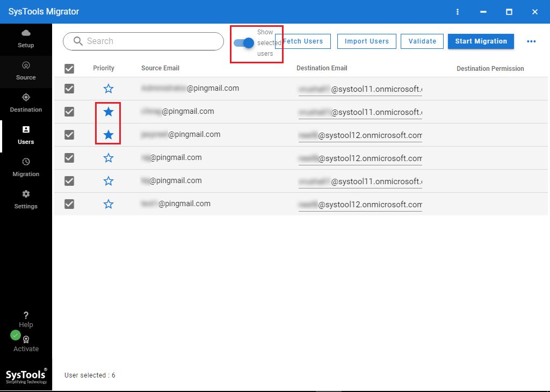Viewport: 550px width, 392px height.
Task: Go to Source section in sidebar
Action: click(26, 71)
